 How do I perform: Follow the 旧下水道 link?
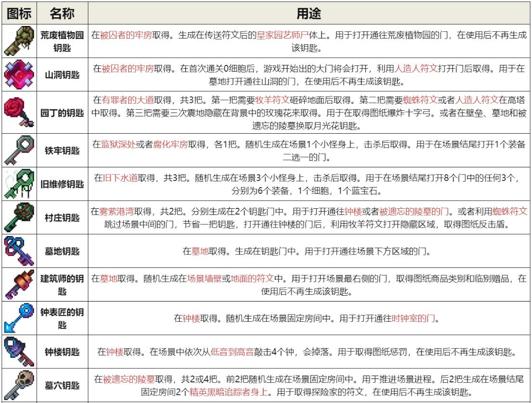point(120,177)
